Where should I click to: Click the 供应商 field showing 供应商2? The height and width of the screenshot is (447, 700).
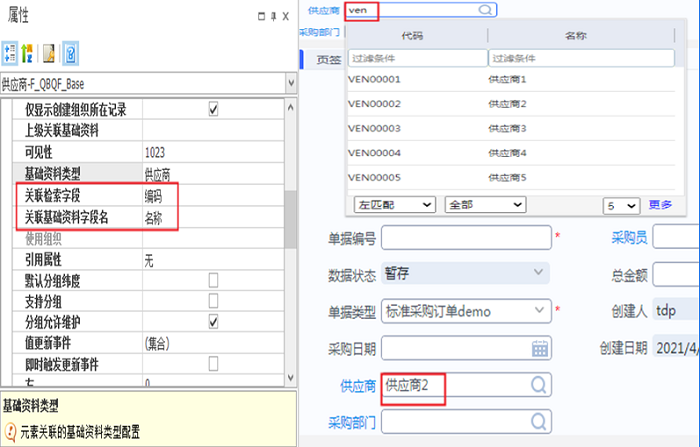(x=467, y=384)
